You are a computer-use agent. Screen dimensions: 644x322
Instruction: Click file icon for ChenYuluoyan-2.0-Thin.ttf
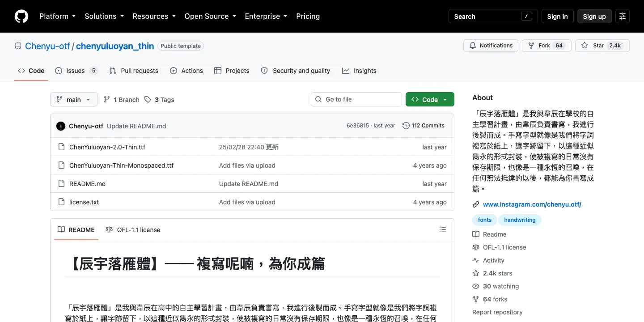(62, 147)
